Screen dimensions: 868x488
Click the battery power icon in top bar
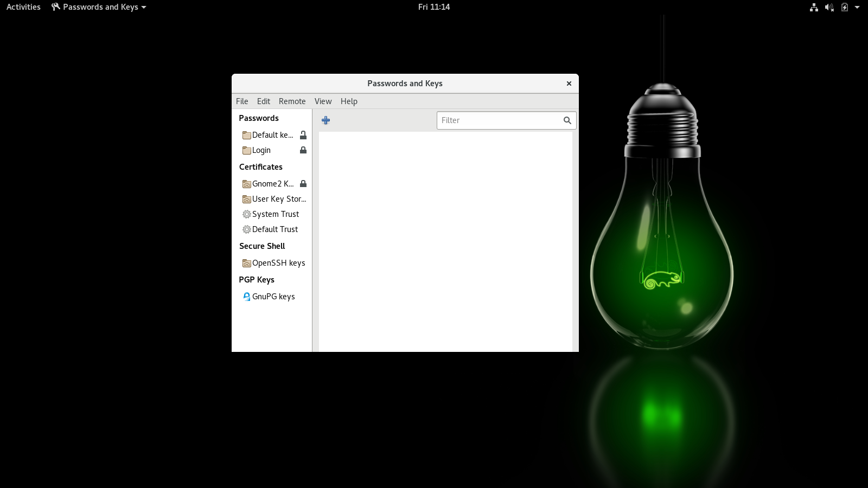point(844,7)
